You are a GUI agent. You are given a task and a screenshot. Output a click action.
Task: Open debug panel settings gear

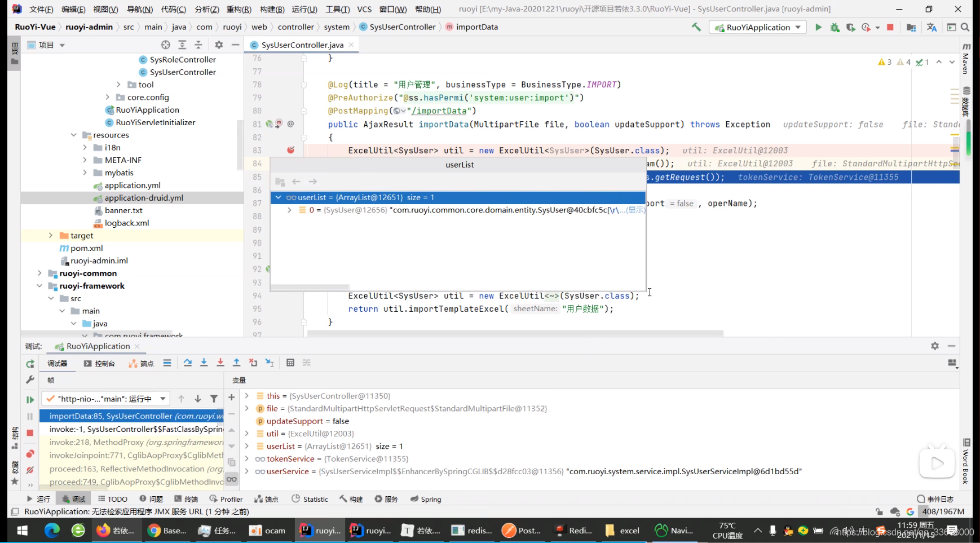pos(935,346)
